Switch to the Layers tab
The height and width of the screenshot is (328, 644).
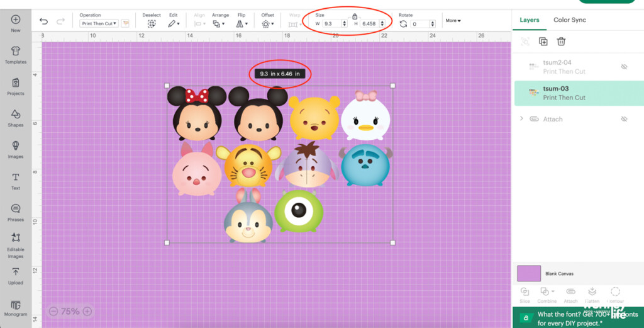pyautogui.click(x=530, y=20)
